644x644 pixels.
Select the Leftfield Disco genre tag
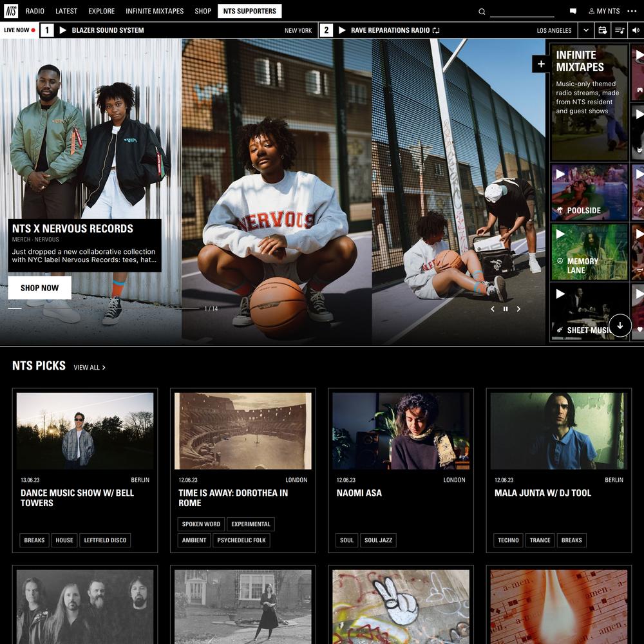(105, 540)
